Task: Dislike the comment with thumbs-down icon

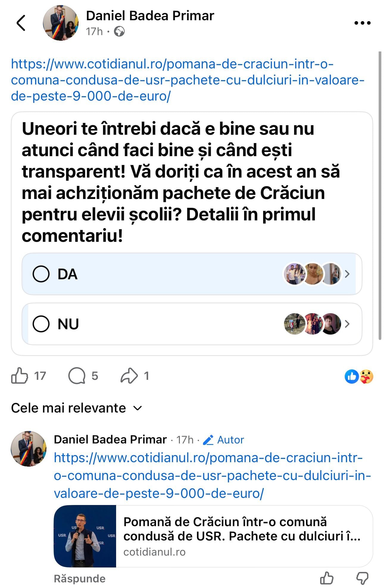Action: coord(362,578)
